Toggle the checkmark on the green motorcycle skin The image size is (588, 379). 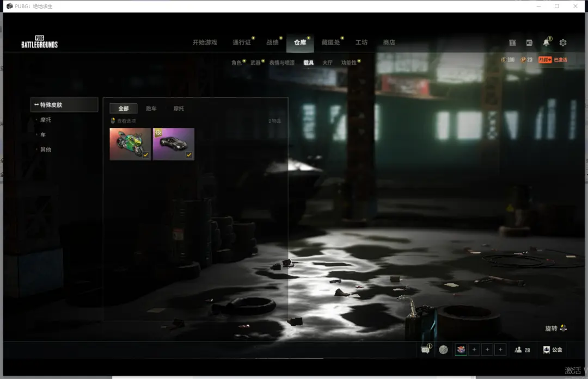(x=145, y=154)
